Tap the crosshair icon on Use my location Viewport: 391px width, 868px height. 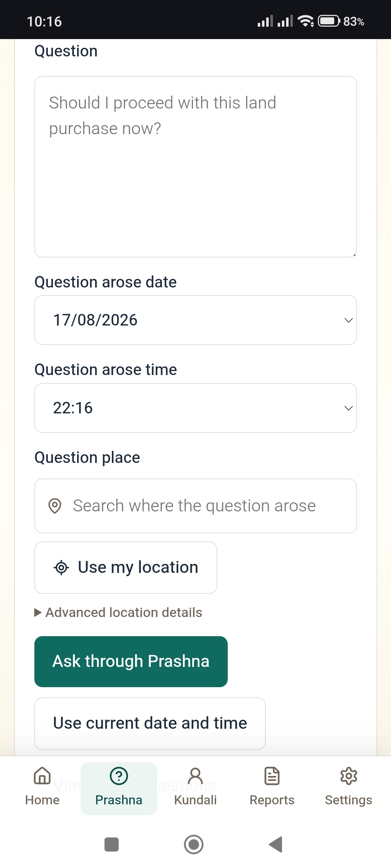pos(61,567)
